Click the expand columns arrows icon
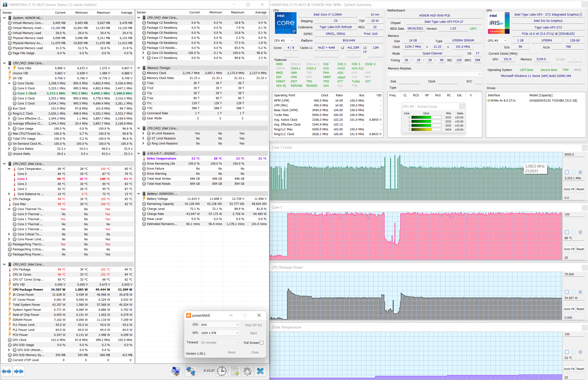Image resolution: width=588 pixels, height=380 pixels. coord(6,371)
